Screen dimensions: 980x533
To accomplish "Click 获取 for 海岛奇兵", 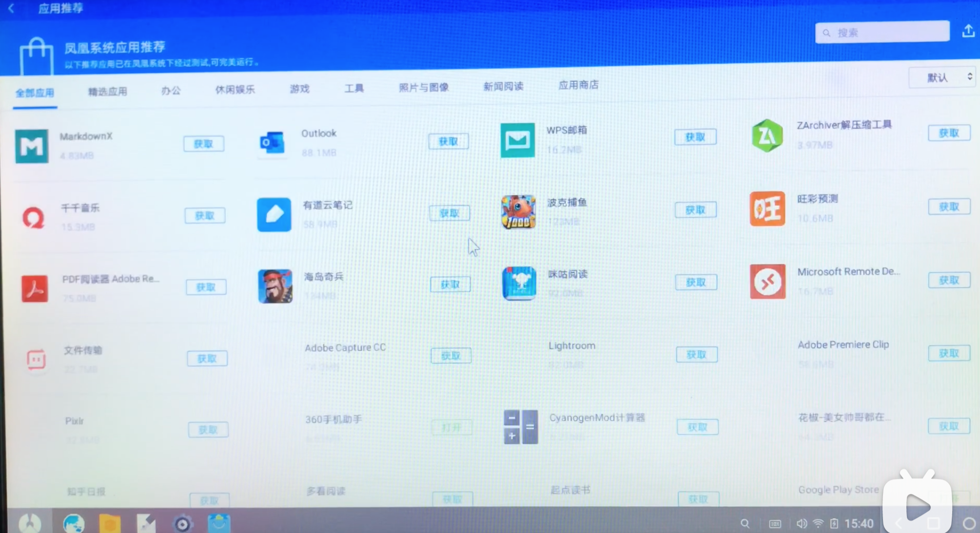I will (451, 284).
